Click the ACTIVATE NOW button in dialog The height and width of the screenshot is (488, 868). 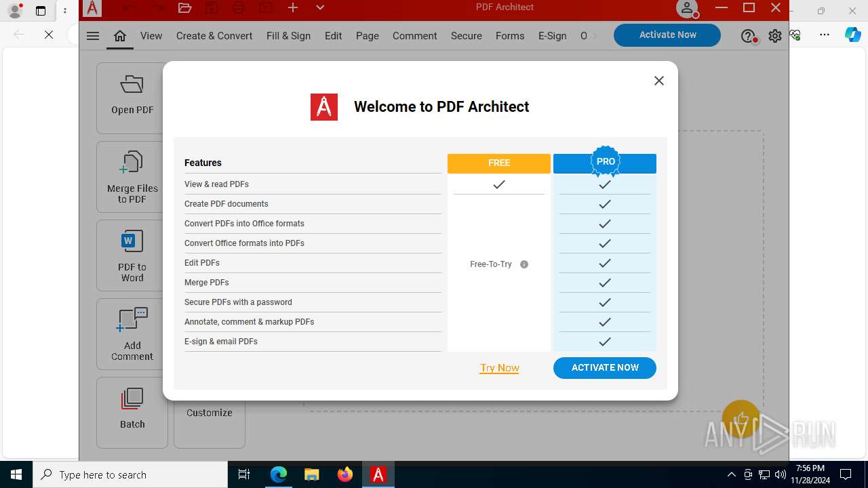(605, 367)
